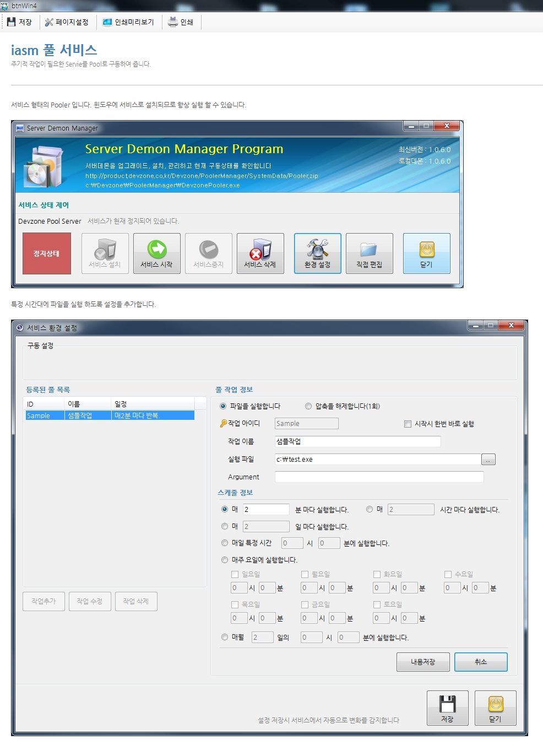Check the 일요일 checkbox

(235, 574)
